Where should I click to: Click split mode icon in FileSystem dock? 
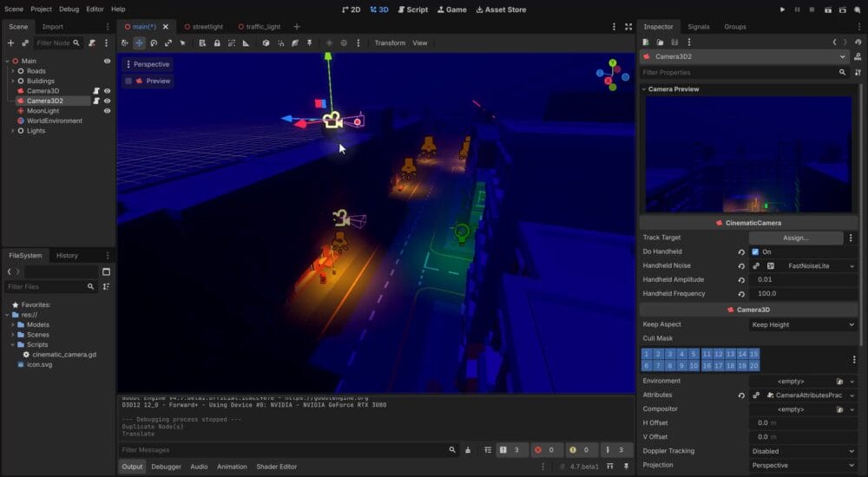(106, 271)
